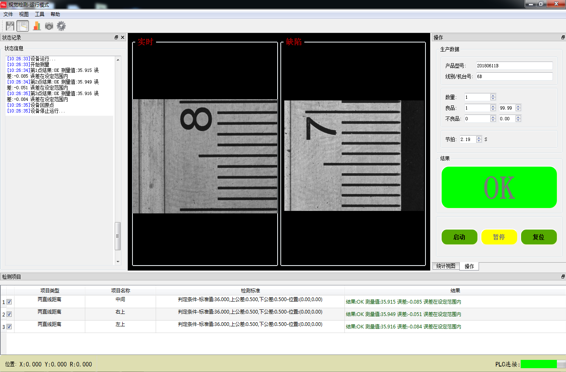
Task: Click the 节拍 cycle time spinner arrows
Action: pos(479,139)
